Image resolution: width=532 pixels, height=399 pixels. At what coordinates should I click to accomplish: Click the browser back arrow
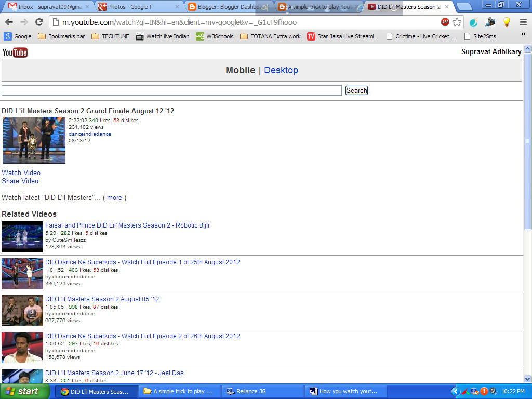pos(9,22)
